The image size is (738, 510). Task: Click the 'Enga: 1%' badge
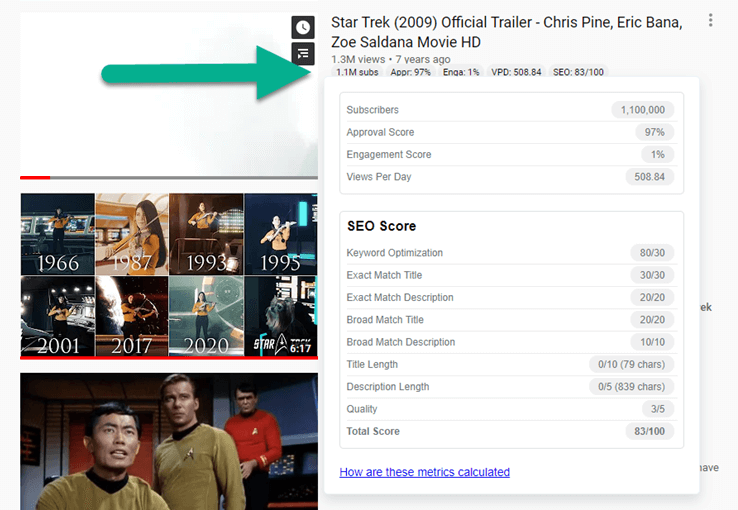[x=461, y=72]
